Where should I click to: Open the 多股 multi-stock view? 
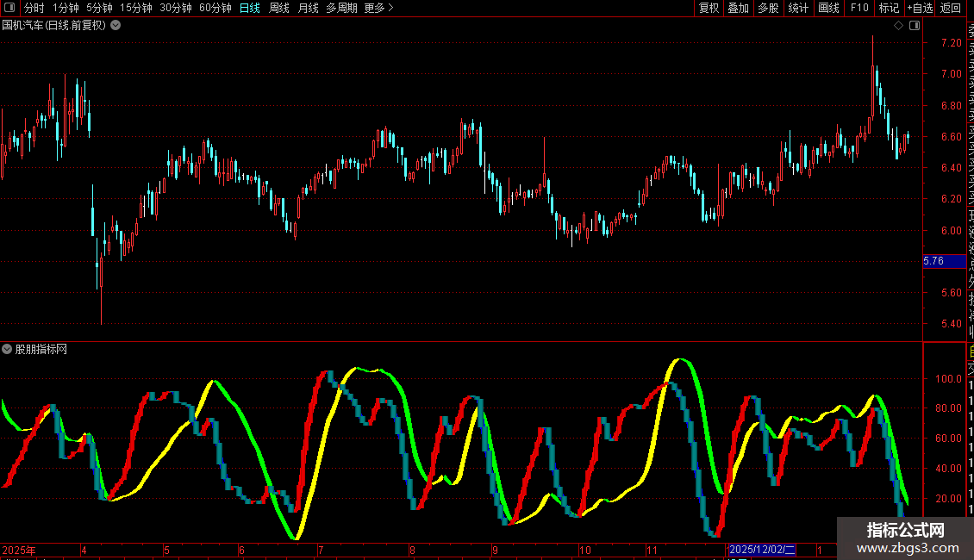[x=768, y=8]
